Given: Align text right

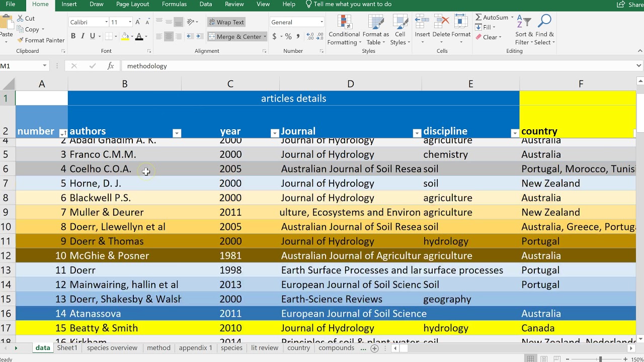Looking at the screenshot, I should pos(178,36).
